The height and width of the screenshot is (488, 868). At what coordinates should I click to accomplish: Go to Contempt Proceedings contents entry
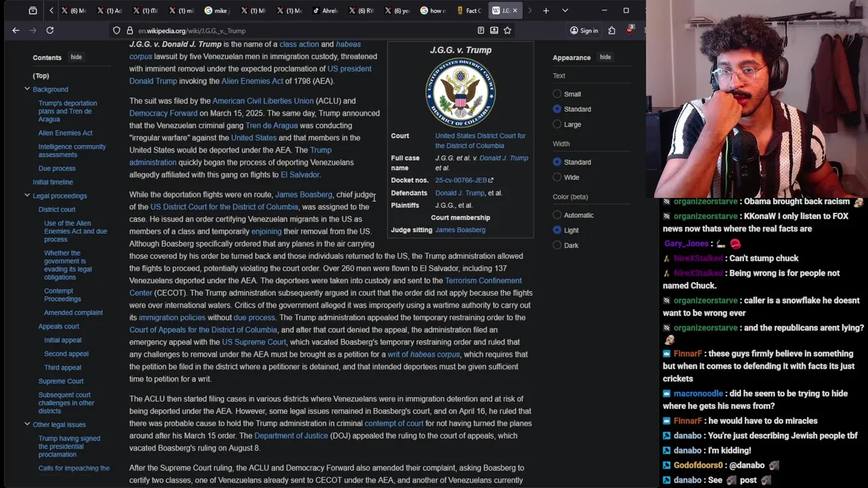pos(62,295)
